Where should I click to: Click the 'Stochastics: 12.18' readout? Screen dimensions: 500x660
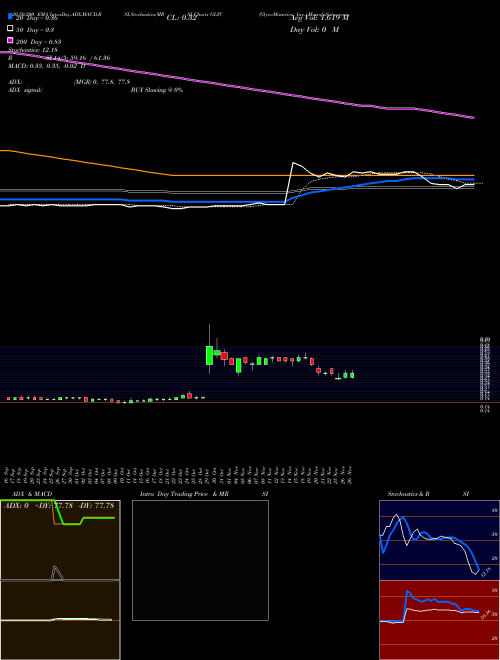pos(33,50)
